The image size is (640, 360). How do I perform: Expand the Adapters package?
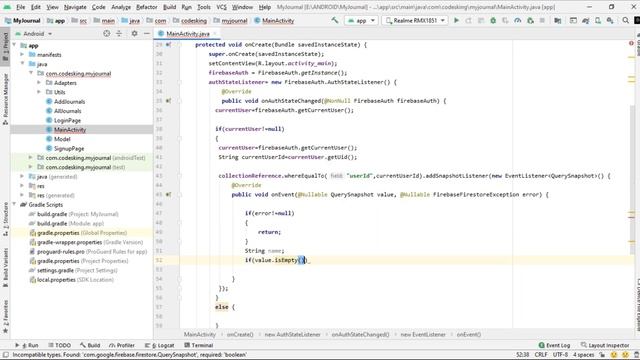click(39, 83)
